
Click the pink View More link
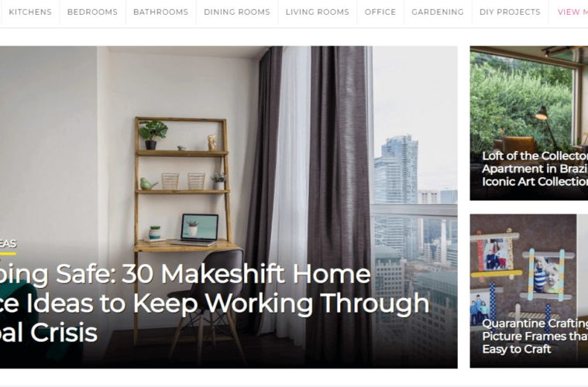pos(573,12)
